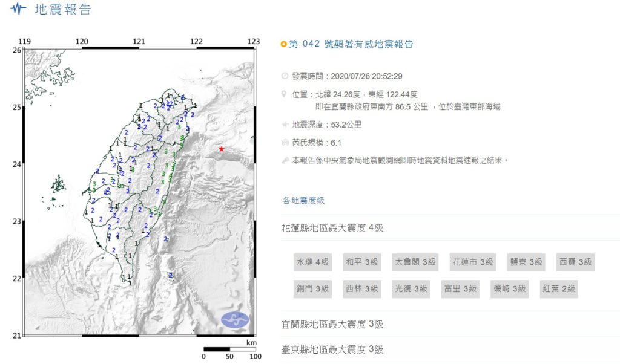Click the clock icon next to 發震時間
This screenshot has height=364, width=620.
[285, 77]
